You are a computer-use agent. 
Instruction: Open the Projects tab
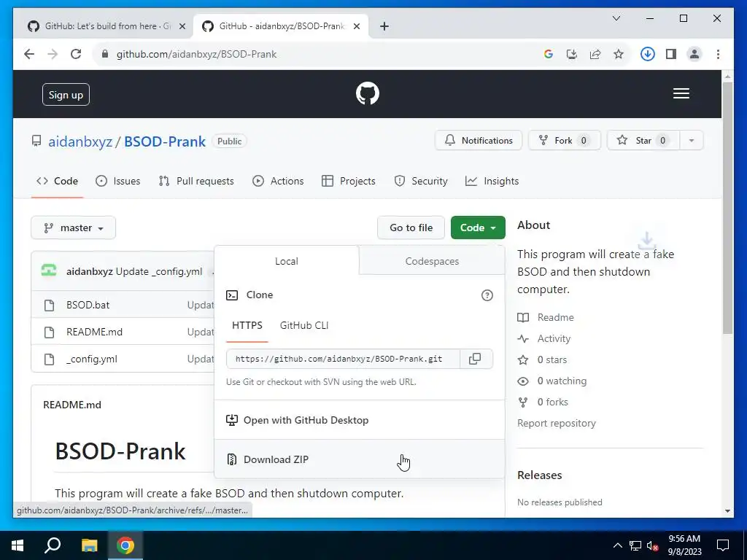[348, 181]
